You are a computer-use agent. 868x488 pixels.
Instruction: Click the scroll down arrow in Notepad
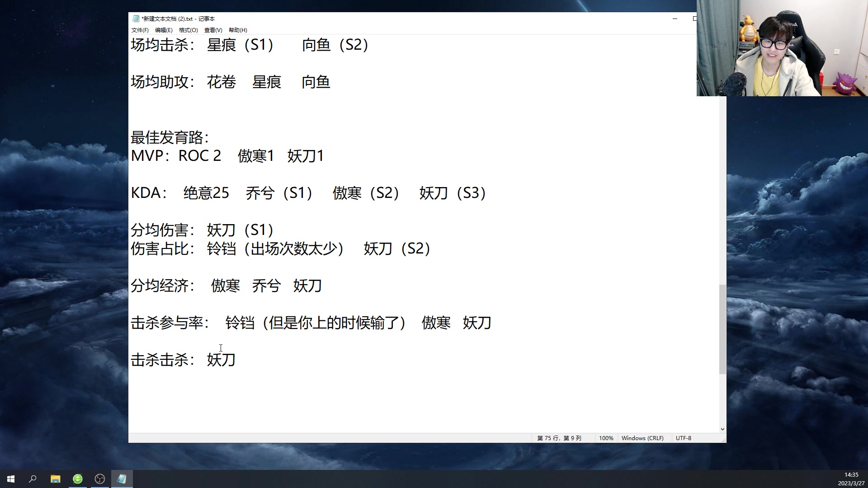pyautogui.click(x=722, y=429)
